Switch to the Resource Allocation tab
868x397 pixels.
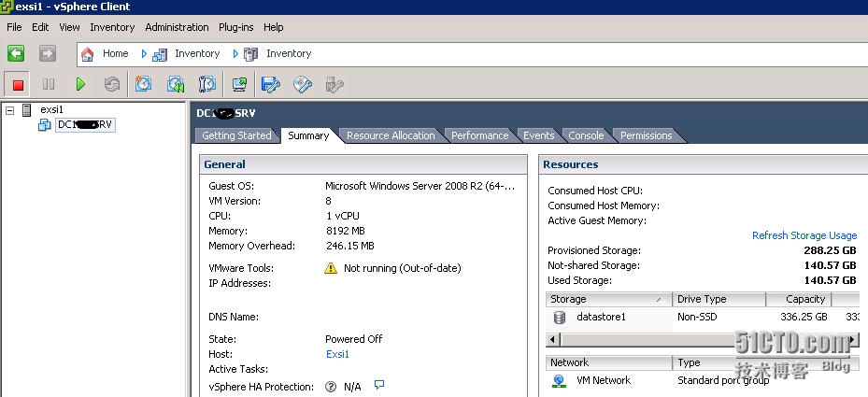(x=391, y=135)
